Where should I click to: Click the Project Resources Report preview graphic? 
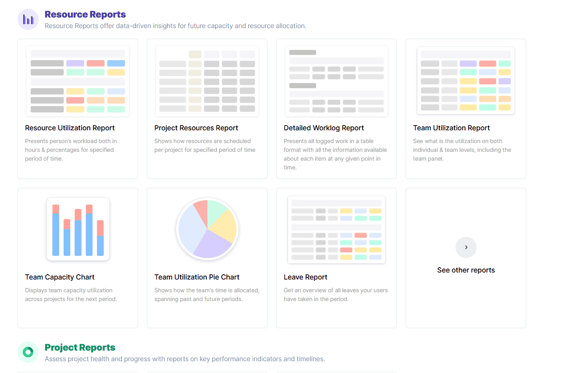click(x=207, y=79)
